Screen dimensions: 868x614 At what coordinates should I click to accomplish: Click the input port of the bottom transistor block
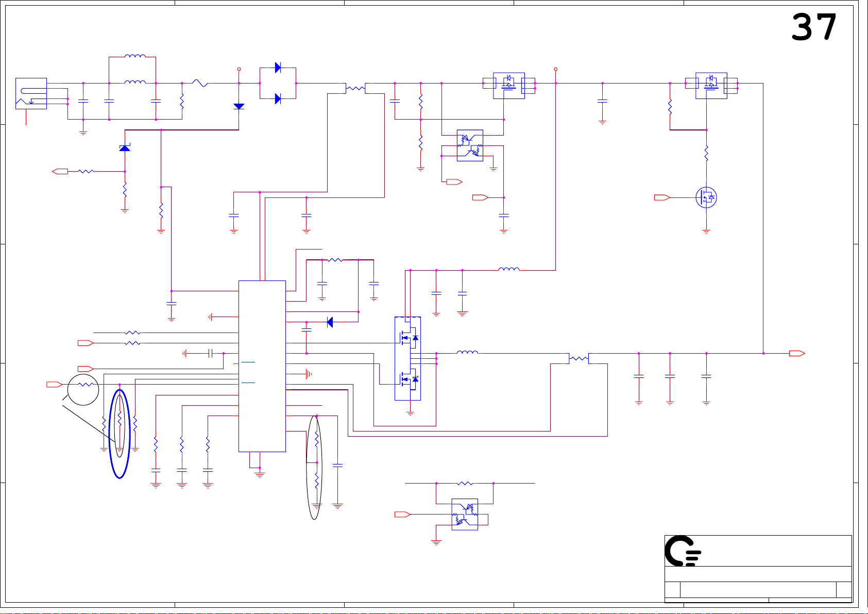[x=402, y=514]
